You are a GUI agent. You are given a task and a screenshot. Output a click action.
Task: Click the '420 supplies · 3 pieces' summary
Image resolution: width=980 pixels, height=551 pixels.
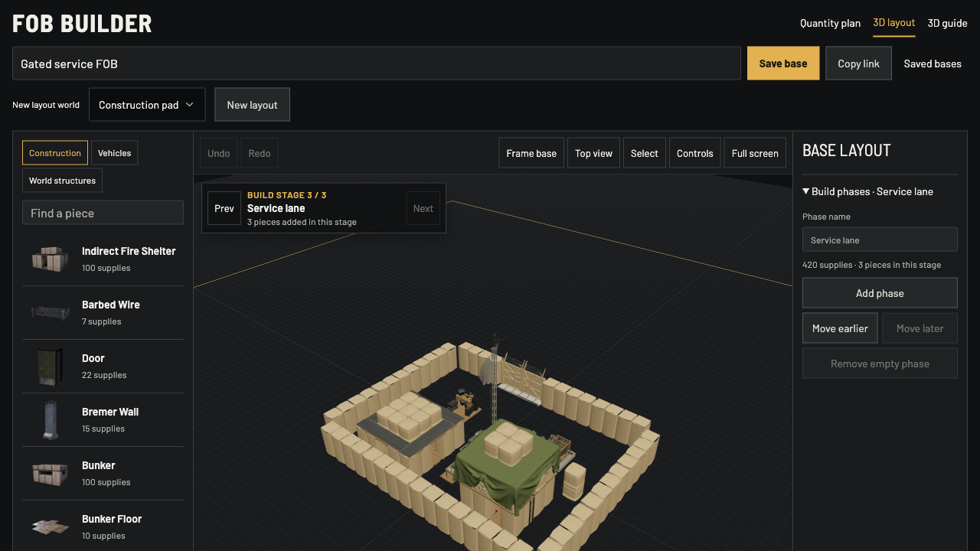pyautogui.click(x=871, y=265)
